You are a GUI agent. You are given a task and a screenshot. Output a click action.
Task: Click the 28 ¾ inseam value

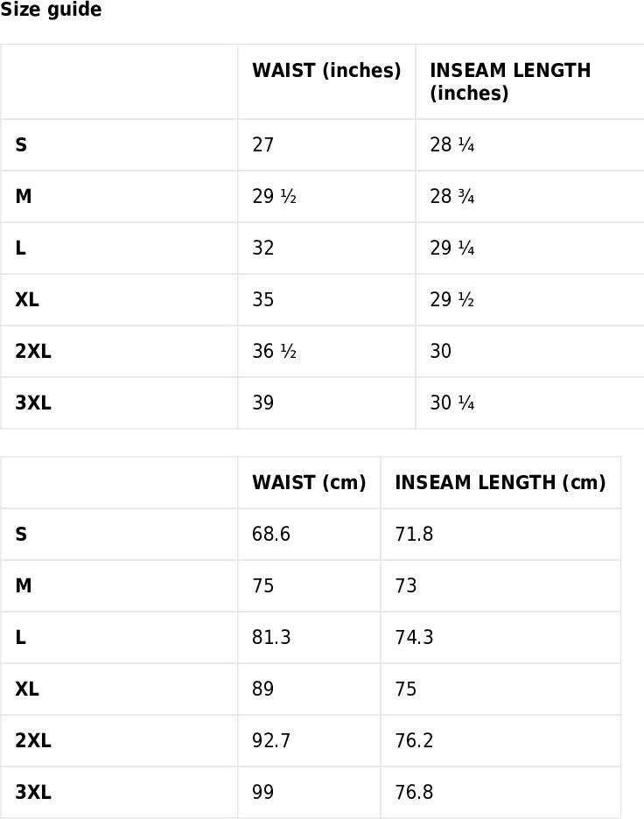coord(451,196)
